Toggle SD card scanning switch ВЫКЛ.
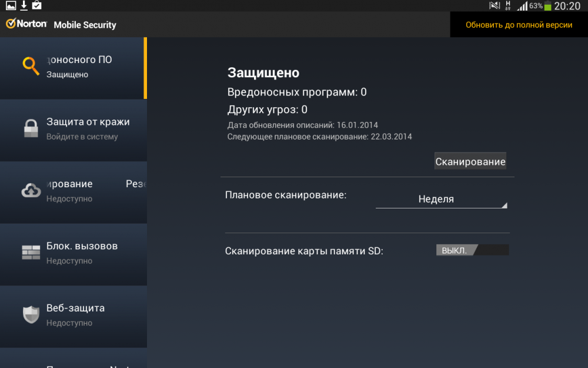588x368 pixels. pyautogui.click(x=473, y=250)
